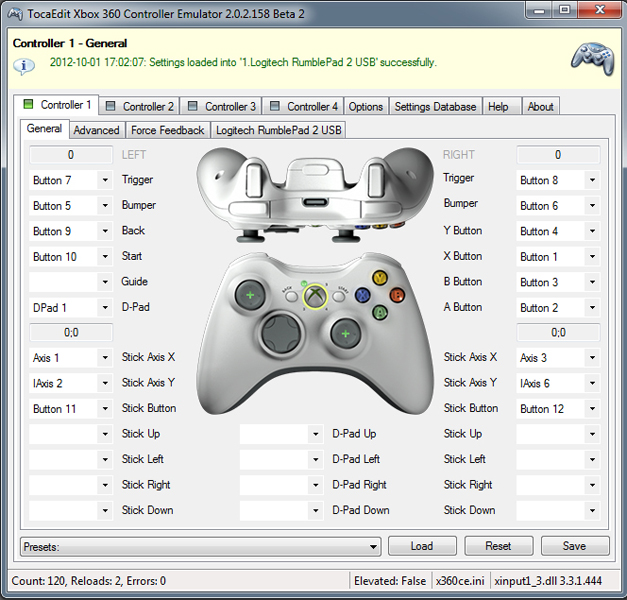Open the empty Guide dropdown
This screenshot has width=627, height=600.
pyautogui.click(x=71, y=282)
